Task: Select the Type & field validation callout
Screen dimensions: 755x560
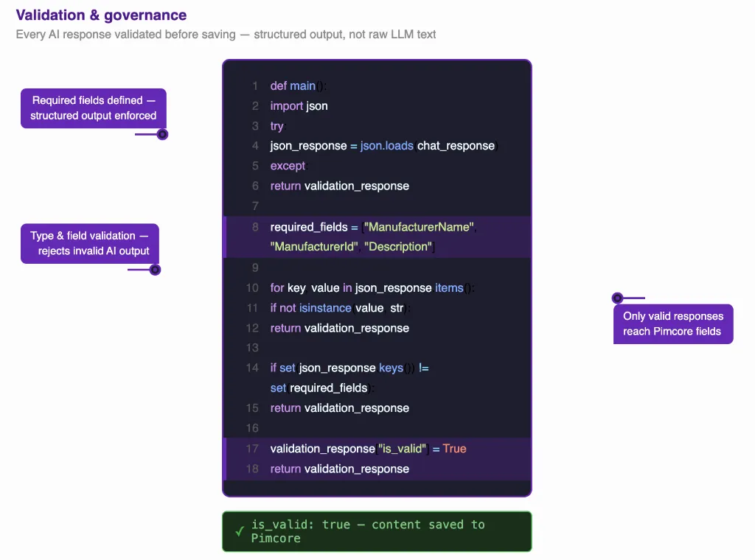Action: point(89,243)
